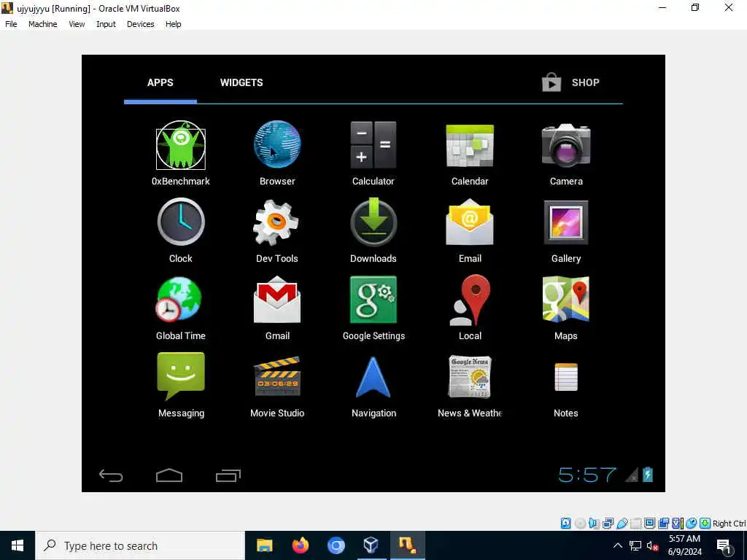Switch to the APPS tab
Screen dimensions: 747x560
click(x=160, y=82)
